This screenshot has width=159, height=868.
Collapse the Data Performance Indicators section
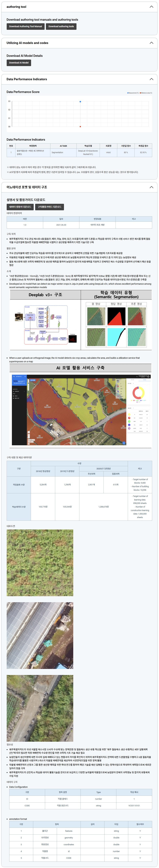pos(151,79)
